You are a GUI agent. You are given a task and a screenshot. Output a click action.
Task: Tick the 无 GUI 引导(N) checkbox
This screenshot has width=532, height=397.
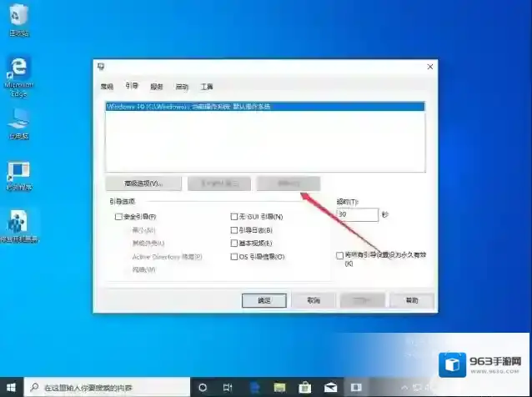(234, 217)
